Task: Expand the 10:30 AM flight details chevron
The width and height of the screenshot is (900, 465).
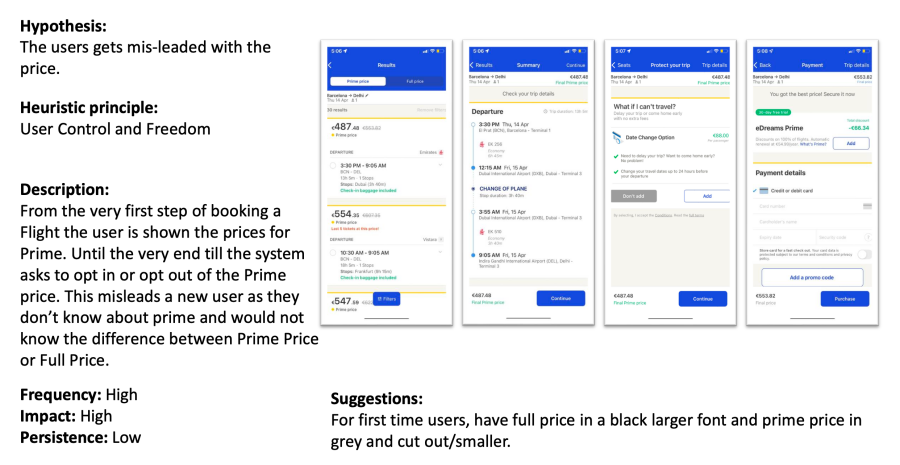Action: pyautogui.click(x=440, y=253)
